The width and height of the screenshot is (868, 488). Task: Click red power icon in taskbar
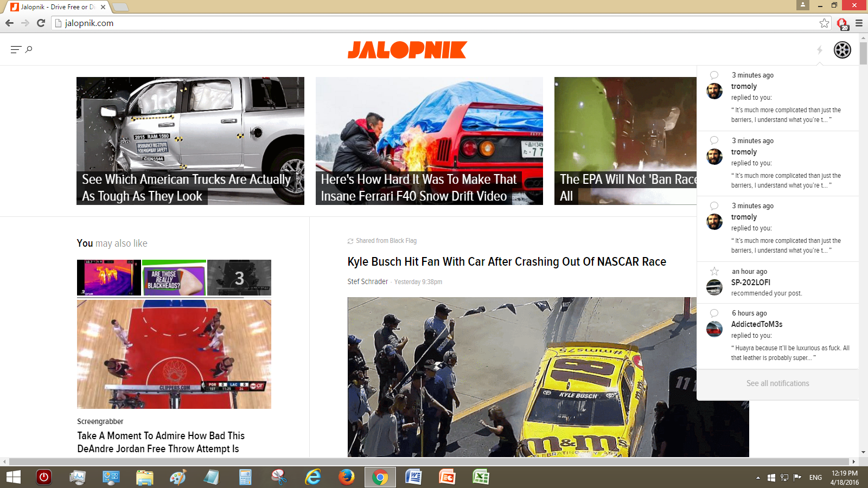44,477
